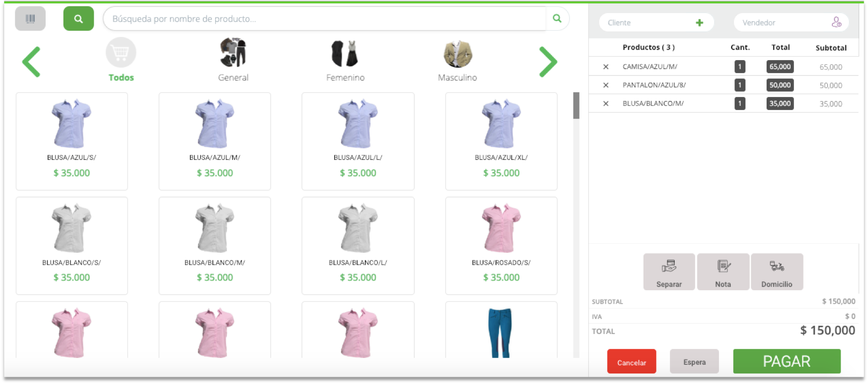Click the barcode scanner icon button
The width and height of the screenshot is (868, 383).
pos(30,19)
